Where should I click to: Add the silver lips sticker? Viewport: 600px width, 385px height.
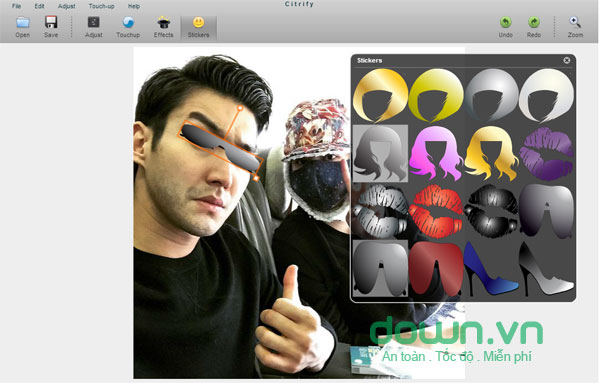(380, 210)
